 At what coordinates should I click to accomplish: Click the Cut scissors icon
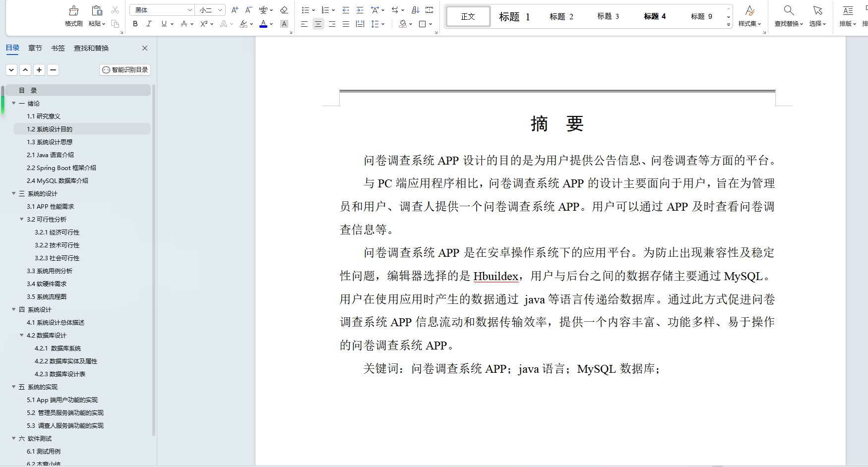click(x=115, y=10)
